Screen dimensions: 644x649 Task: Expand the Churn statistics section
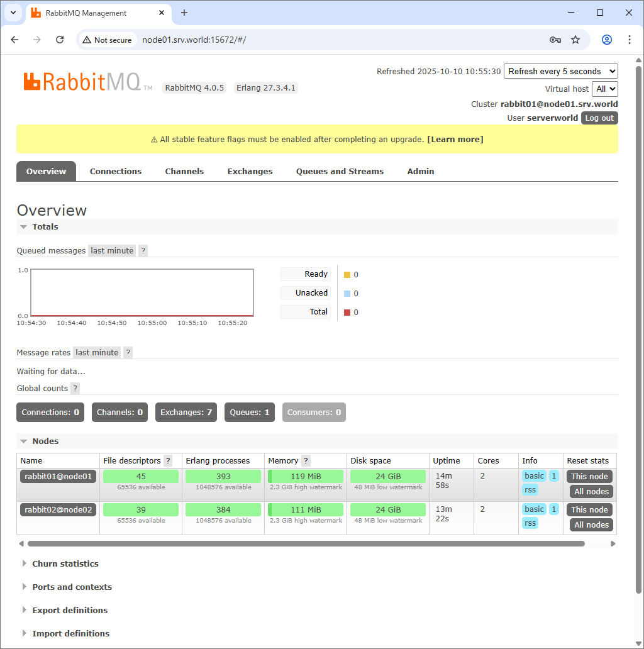[65, 564]
